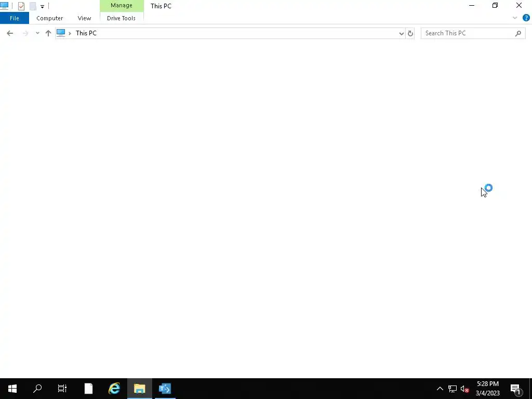Switch to the blue app after File Explorer in the taskbar
Screen dimensions: 532x399
click(165, 389)
